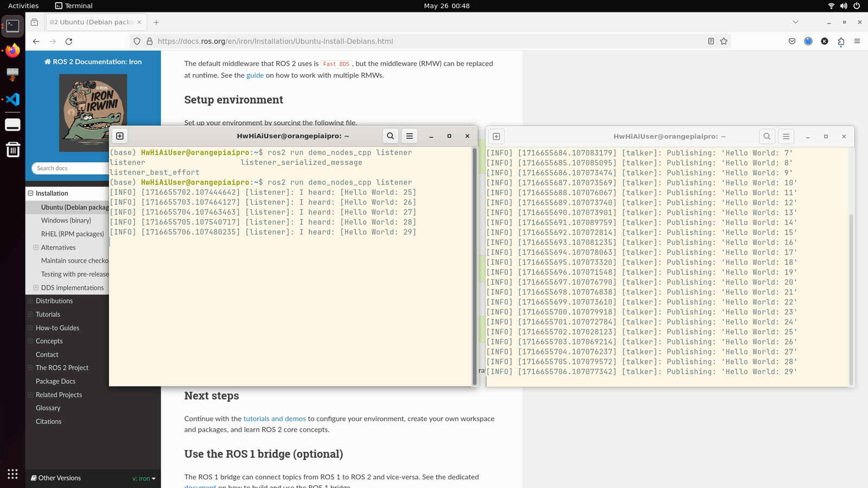
Task: Open hamburger menu in listener terminal
Action: (410, 136)
